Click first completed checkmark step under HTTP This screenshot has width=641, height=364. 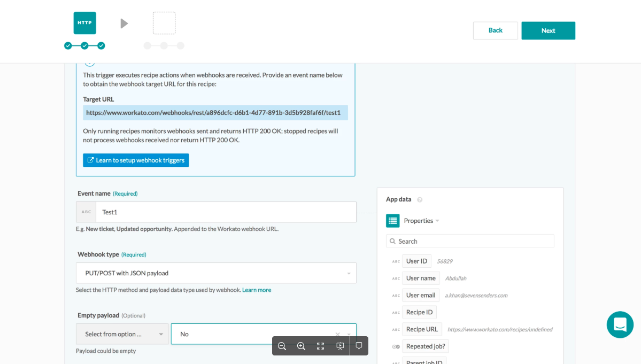[x=68, y=46]
